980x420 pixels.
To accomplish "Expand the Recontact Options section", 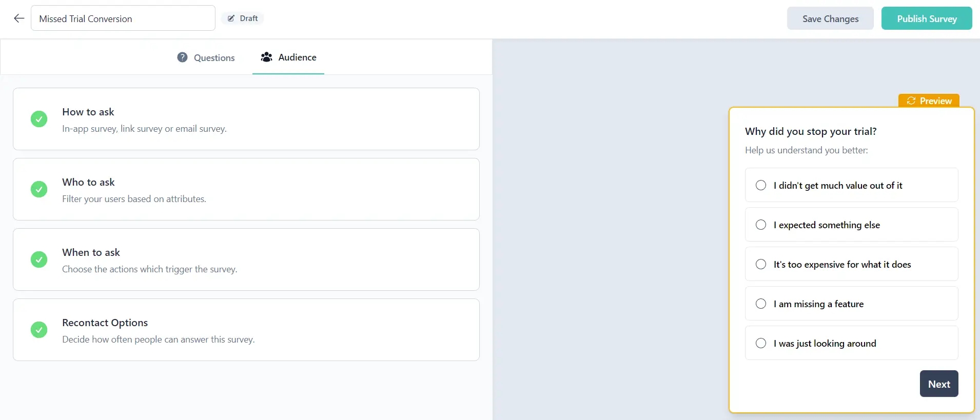I will [x=246, y=330].
